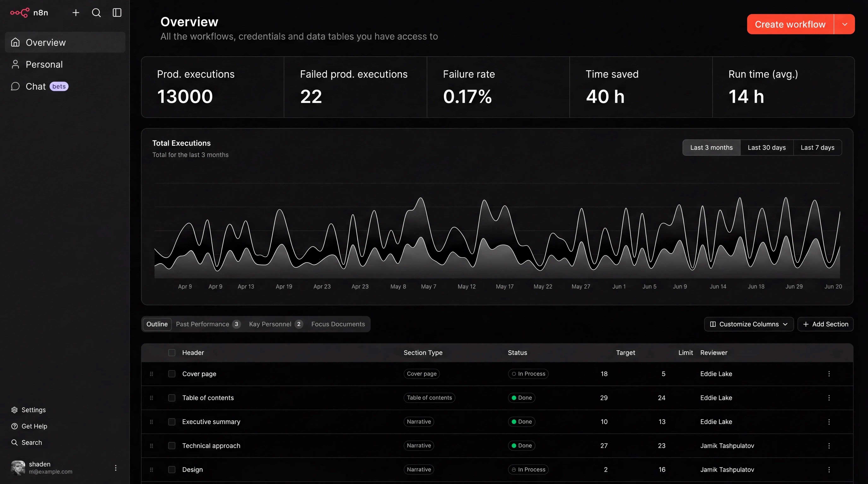The height and width of the screenshot is (484, 868).
Task: Click the In Process status on Cover page
Action: [x=528, y=374]
